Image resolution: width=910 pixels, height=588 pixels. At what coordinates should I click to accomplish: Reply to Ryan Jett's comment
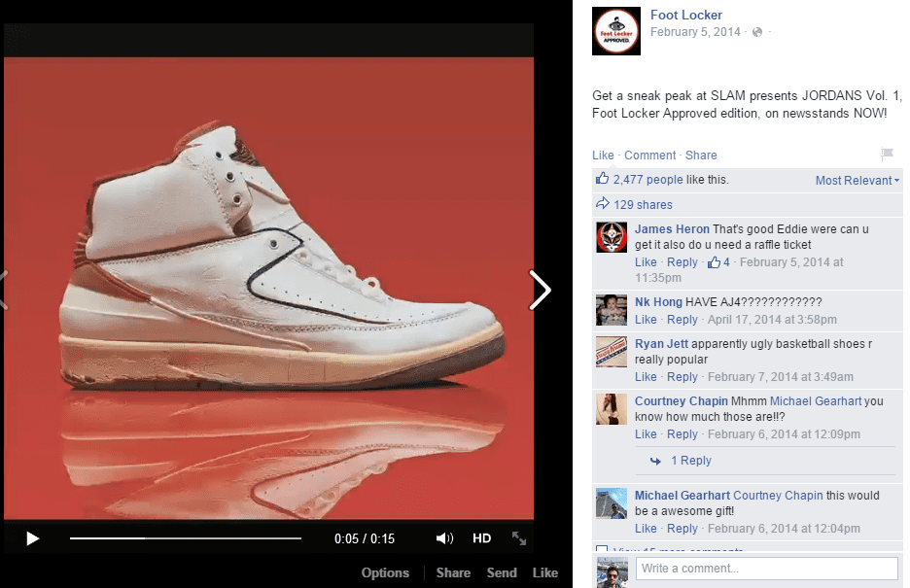tap(682, 377)
